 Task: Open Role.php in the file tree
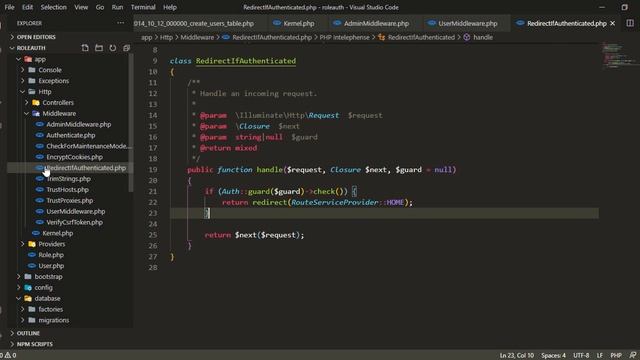(x=51, y=255)
